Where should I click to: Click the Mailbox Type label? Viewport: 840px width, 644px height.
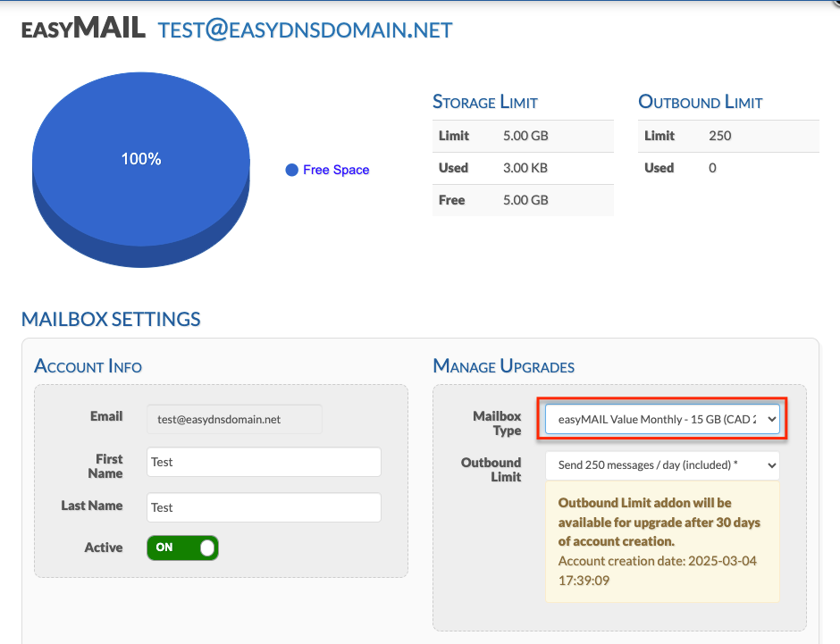pyautogui.click(x=497, y=423)
